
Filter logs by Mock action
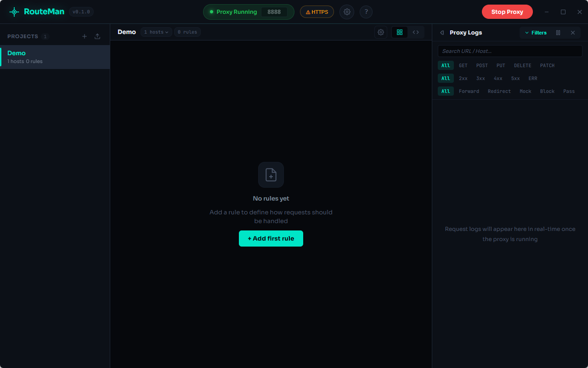pos(526,91)
